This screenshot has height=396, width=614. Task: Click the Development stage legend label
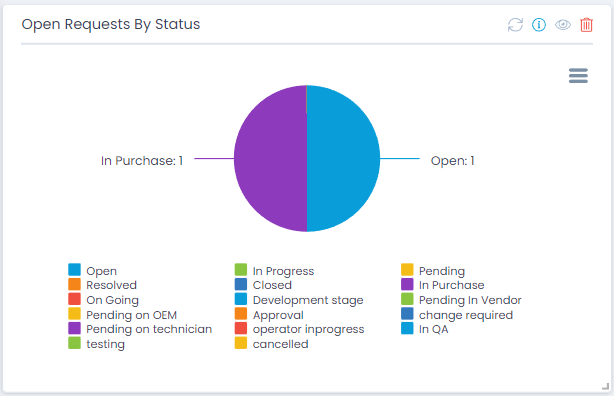tap(308, 300)
